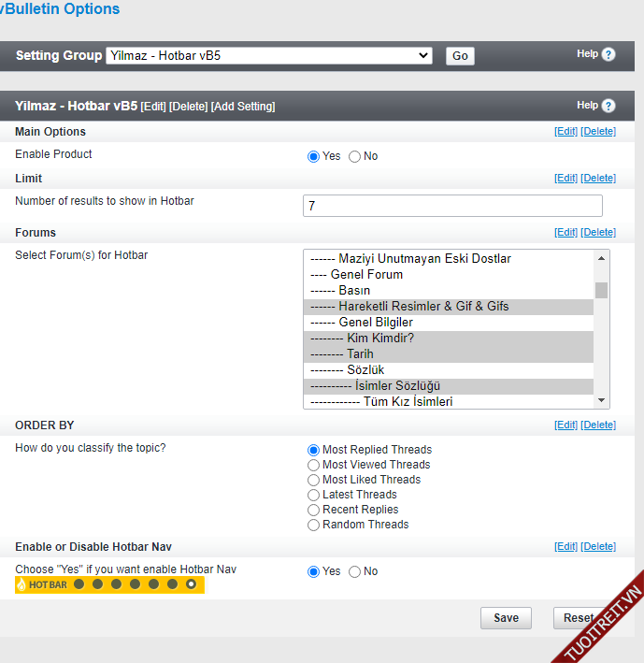Select No for Enable Product
The height and width of the screenshot is (663, 644).
pyautogui.click(x=355, y=156)
